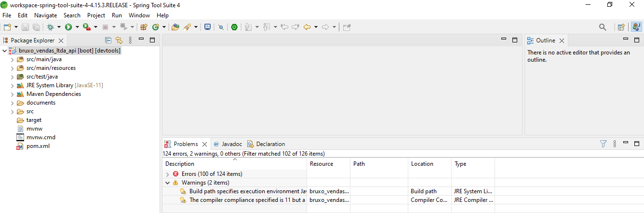This screenshot has width=644, height=213.
Task: Select the Java perspective button
Action: [x=636, y=27]
